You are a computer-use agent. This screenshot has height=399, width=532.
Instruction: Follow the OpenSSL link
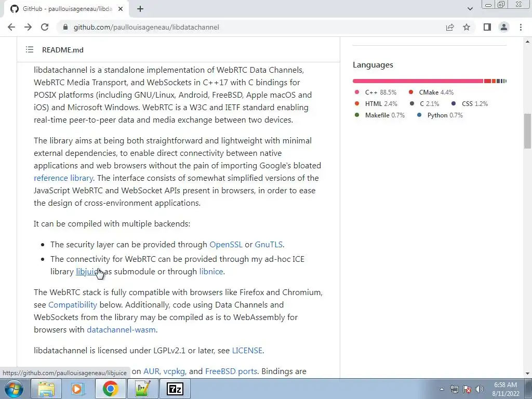(x=226, y=245)
